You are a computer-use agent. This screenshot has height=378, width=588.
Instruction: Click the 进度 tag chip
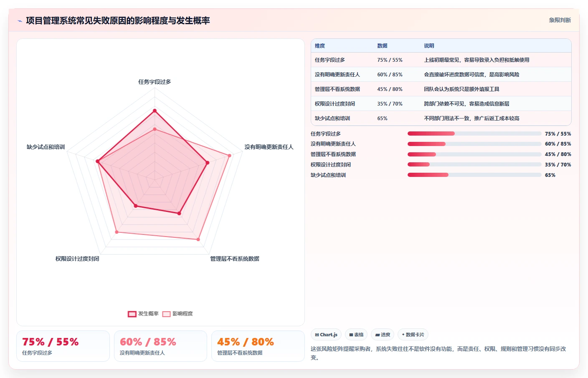point(383,335)
